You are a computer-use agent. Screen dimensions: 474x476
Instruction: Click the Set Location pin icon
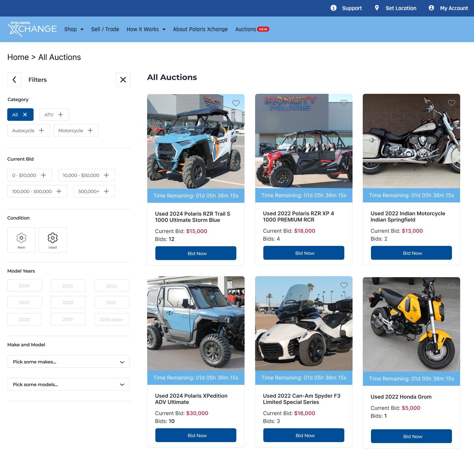pyautogui.click(x=377, y=8)
